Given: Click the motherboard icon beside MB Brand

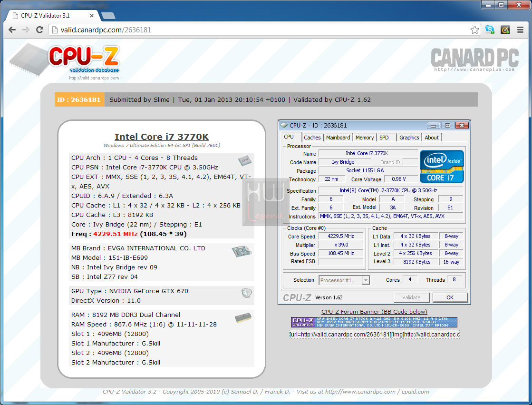Looking at the screenshot, I should coord(242,251).
